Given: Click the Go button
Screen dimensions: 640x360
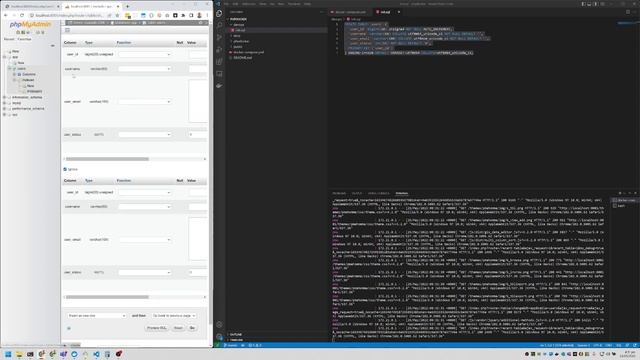Looking at the screenshot, I should coord(192,328).
